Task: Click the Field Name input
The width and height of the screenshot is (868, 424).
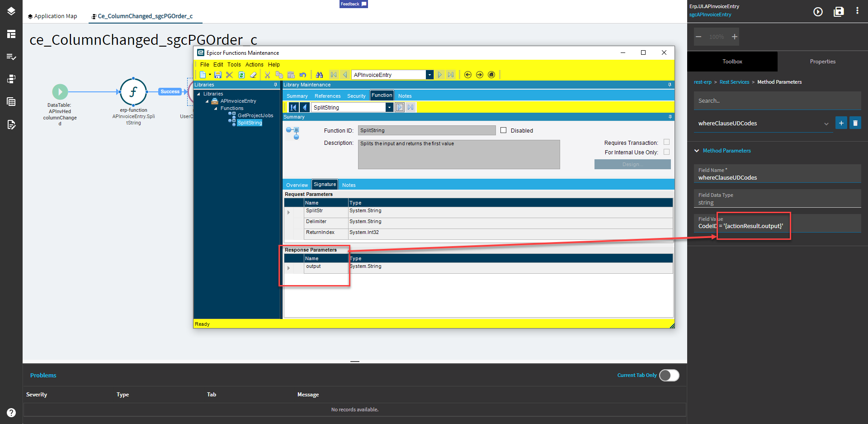Action: click(x=778, y=174)
